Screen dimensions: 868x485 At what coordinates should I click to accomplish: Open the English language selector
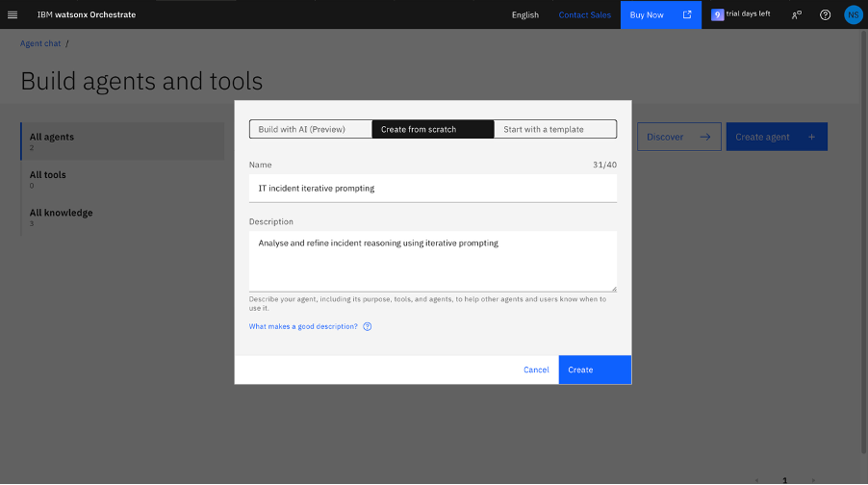point(524,15)
